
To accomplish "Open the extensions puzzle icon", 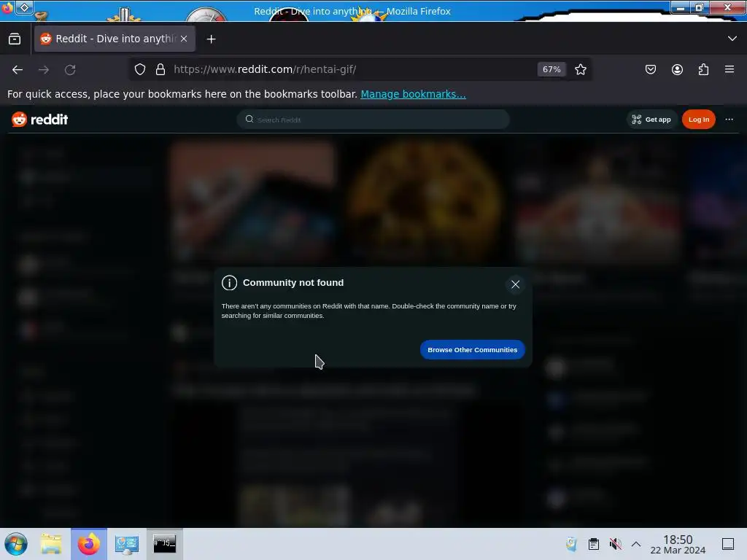I will (x=703, y=69).
